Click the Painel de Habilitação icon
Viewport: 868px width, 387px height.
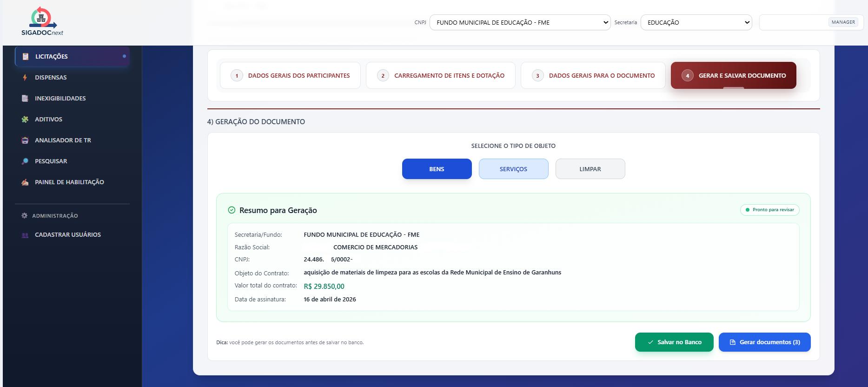pos(25,182)
